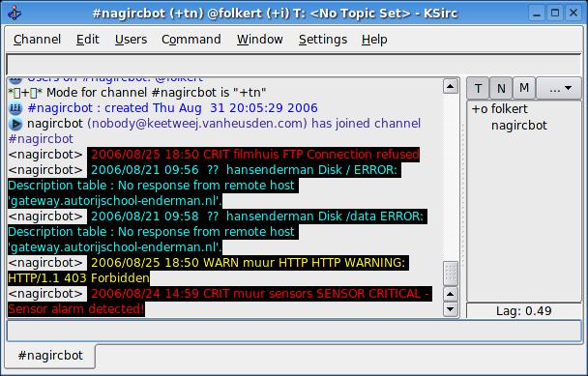Image resolution: width=588 pixels, height=376 pixels.
Task: Click 'Mode for channel #nagircbot is "+tn"' line
Action: (157, 93)
